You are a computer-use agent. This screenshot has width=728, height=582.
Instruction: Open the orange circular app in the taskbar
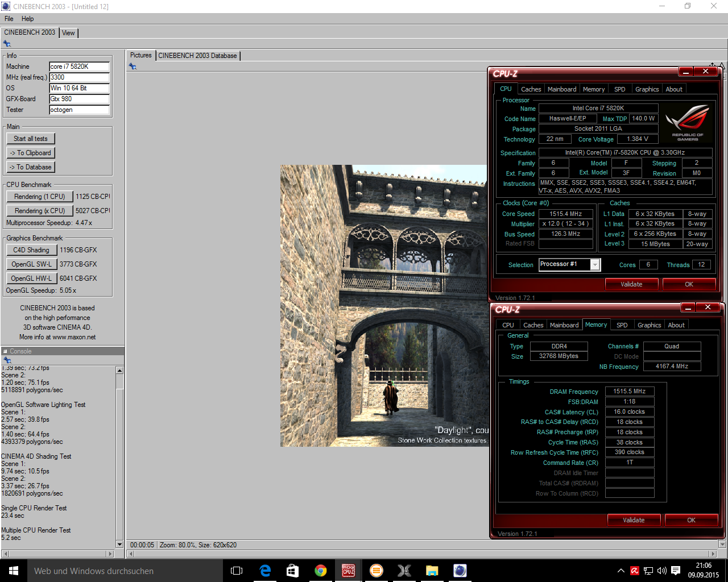tap(377, 571)
